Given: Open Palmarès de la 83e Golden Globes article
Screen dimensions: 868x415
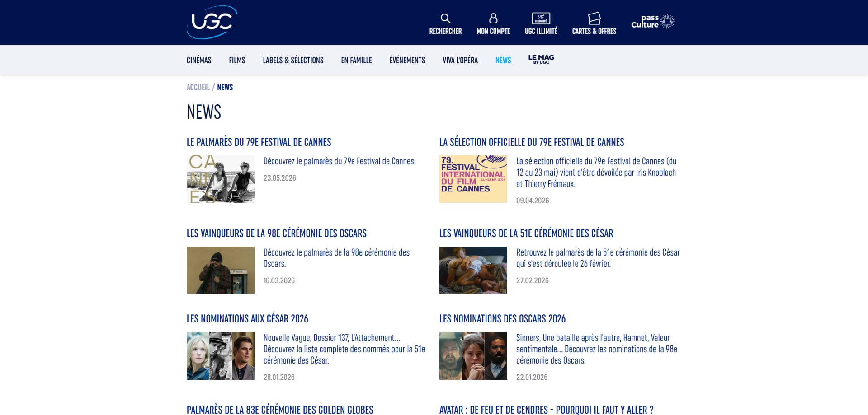Looking at the screenshot, I should coord(280,410).
